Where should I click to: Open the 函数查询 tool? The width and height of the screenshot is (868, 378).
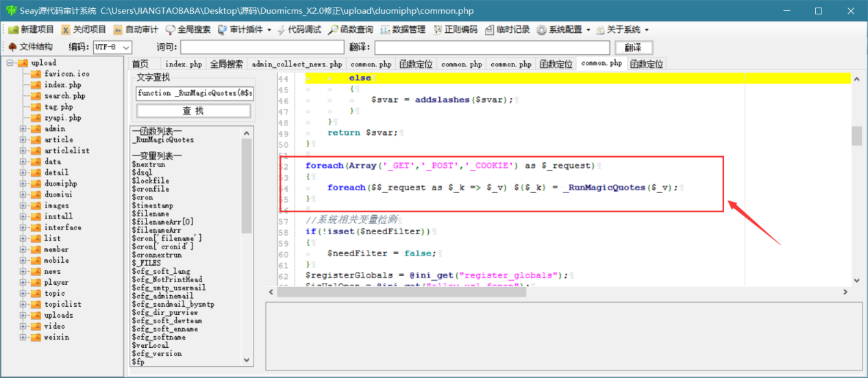coord(351,29)
